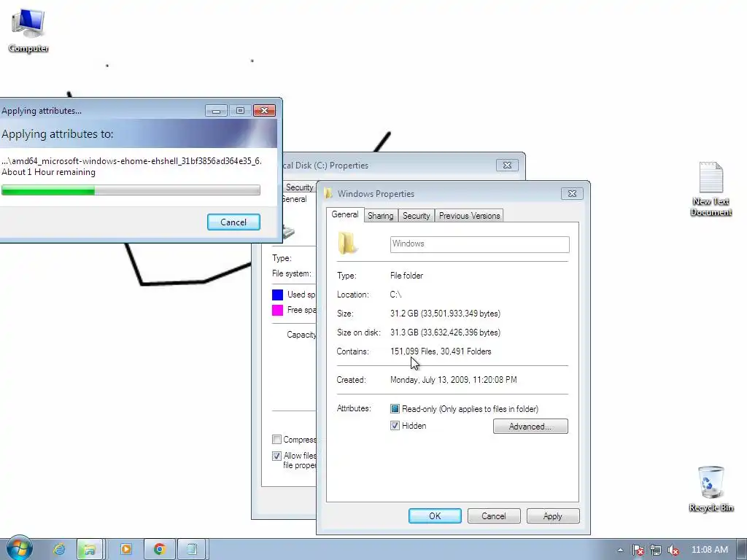Image resolution: width=747 pixels, height=560 pixels.
Task: Uncheck the Hidden attribute checkbox
Action: click(395, 426)
